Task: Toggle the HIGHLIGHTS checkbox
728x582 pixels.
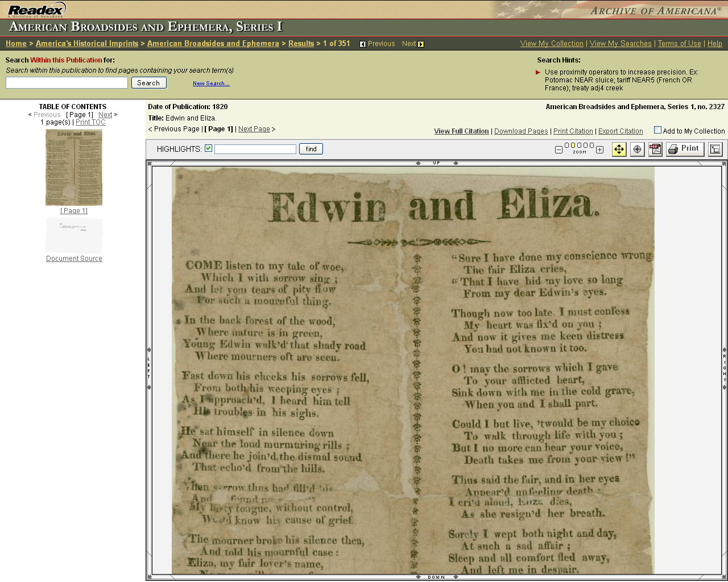Action: [209, 148]
